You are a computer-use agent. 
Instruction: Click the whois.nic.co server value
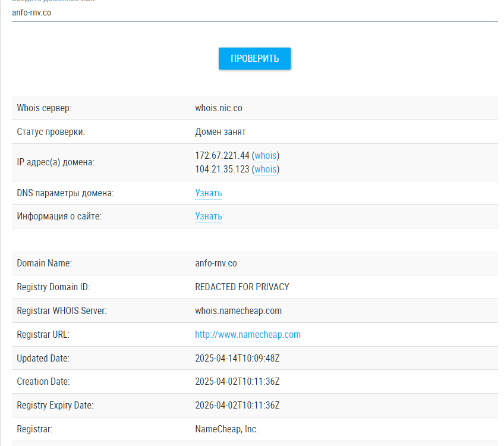[219, 108]
